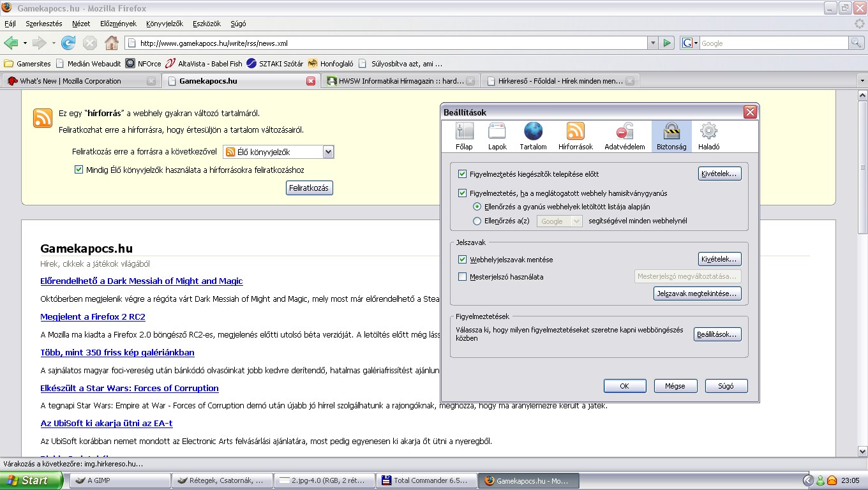
Task: Click the Beállítások button under Figyelmeztetések
Action: 717,334
